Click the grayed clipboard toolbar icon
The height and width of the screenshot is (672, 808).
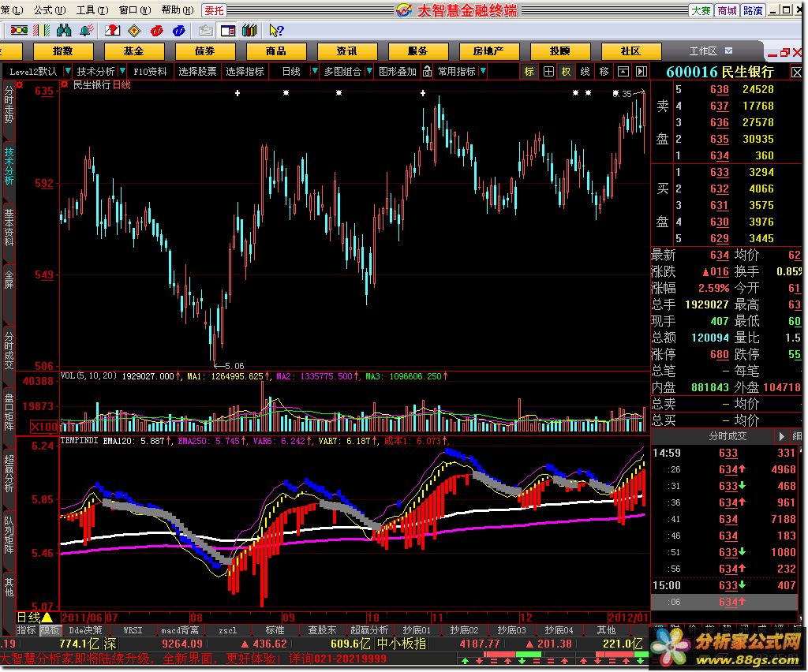(205, 31)
